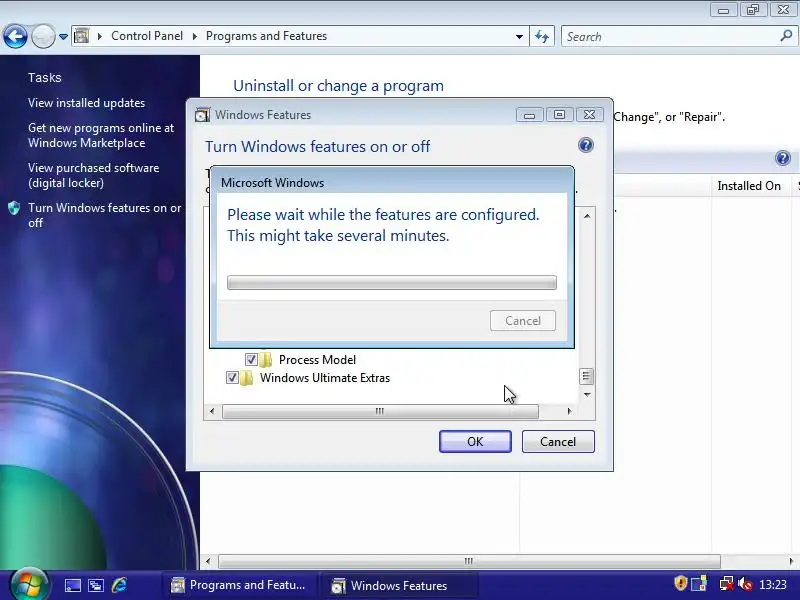Open Get new programs at Windows Marketplace
The image size is (800, 600).
[101, 135]
